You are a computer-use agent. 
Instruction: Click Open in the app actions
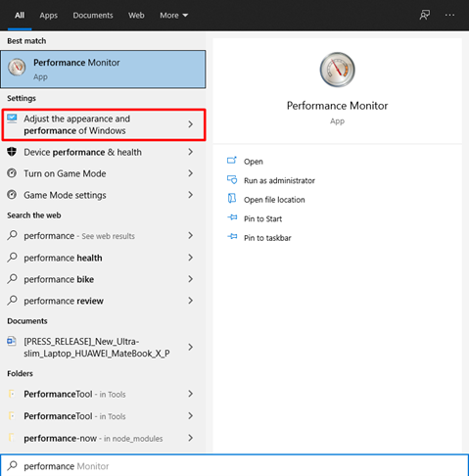click(254, 162)
